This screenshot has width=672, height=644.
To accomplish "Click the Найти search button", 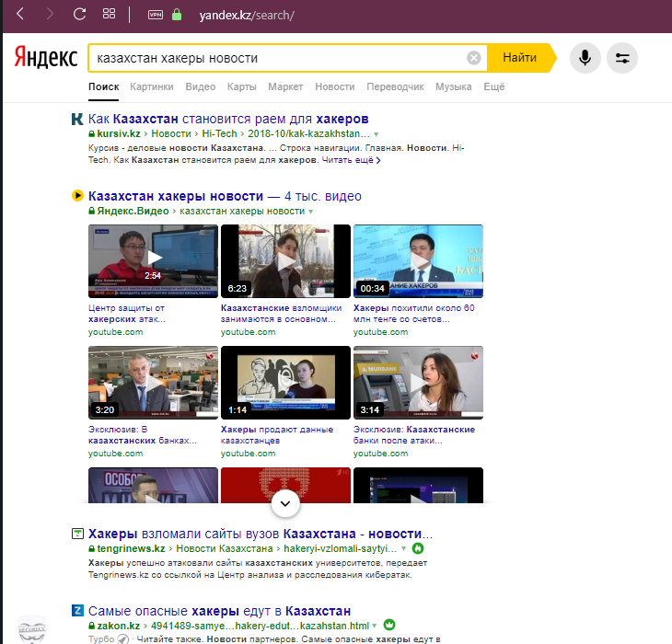I will [520, 58].
